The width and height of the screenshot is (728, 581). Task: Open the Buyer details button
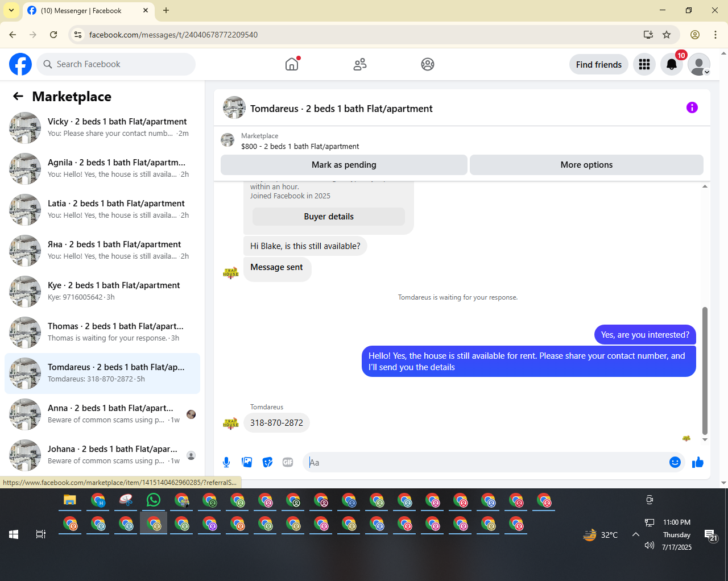tap(329, 217)
